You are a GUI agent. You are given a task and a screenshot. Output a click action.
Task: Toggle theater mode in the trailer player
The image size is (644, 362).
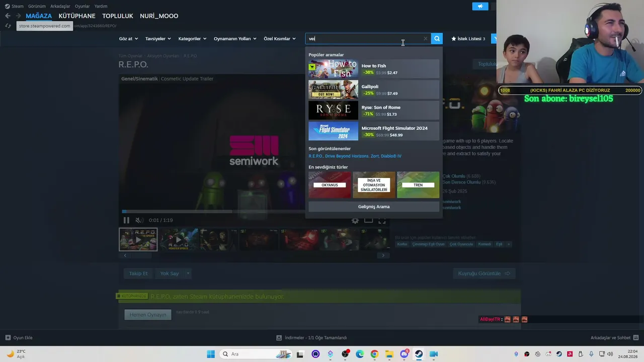point(368,220)
